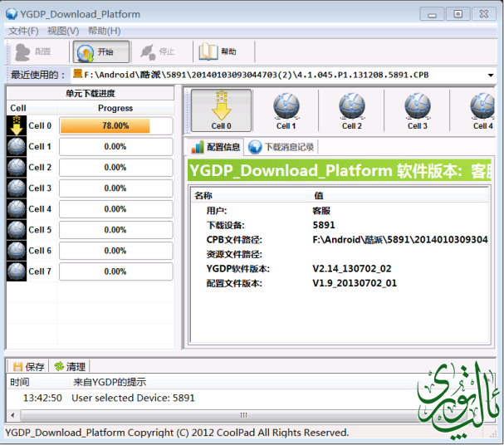504x445 pixels.
Task: Select the Cell 4 globe icon in list
Action: point(17,209)
